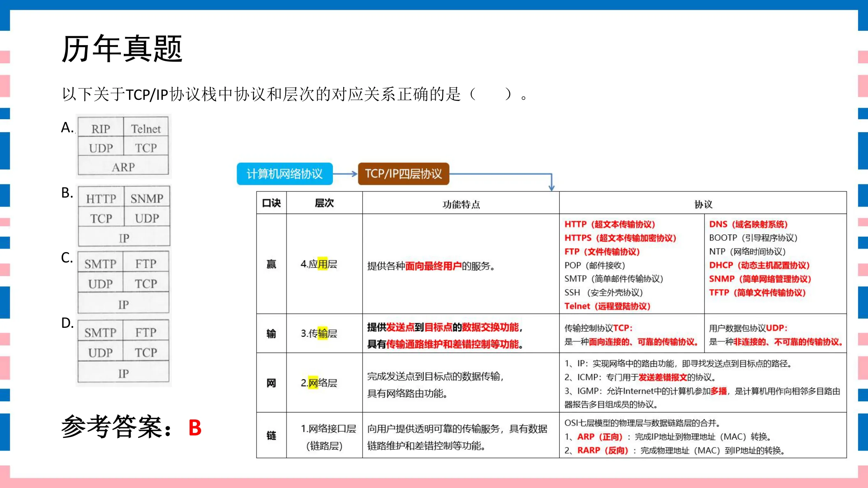
Task: Click 'DNS (域名映射系统)' entry
Action: (748, 224)
